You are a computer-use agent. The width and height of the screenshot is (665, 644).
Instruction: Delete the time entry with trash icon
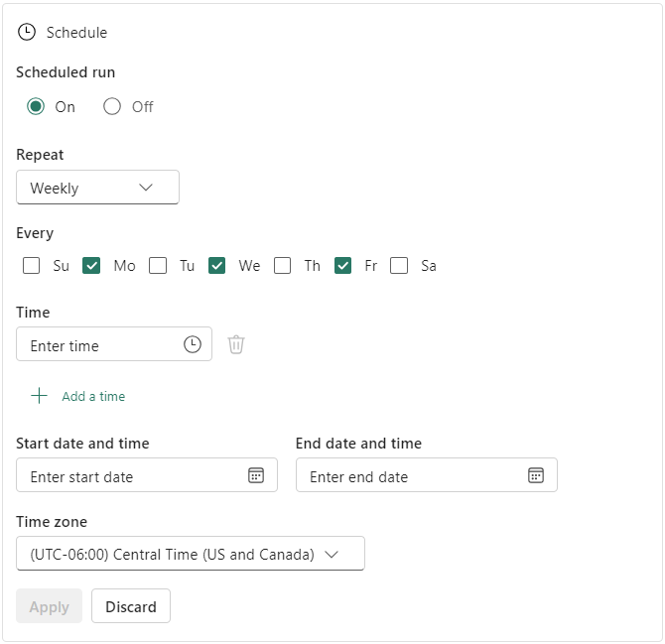[x=236, y=344]
